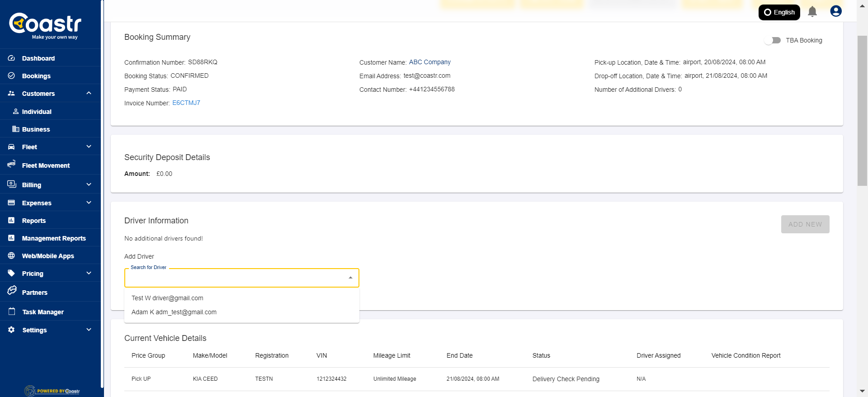Click the Delivery Check Pending status
Image resolution: width=868 pixels, height=397 pixels.
(566, 379)
